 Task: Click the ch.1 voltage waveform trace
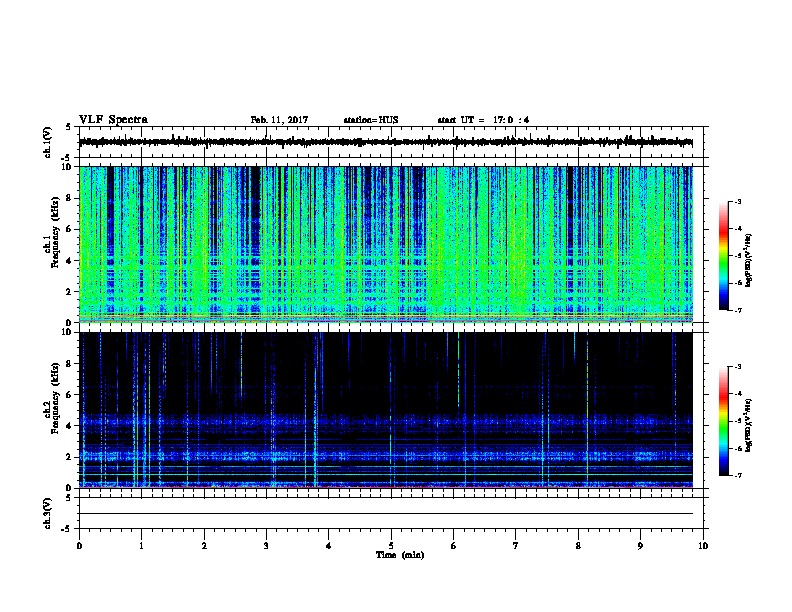tap(386, 142)
